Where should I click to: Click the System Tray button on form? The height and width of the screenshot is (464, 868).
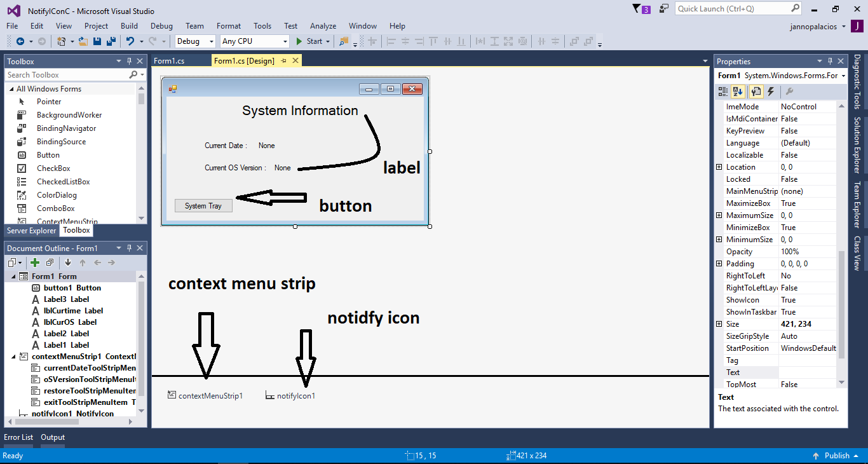[203, 206]
